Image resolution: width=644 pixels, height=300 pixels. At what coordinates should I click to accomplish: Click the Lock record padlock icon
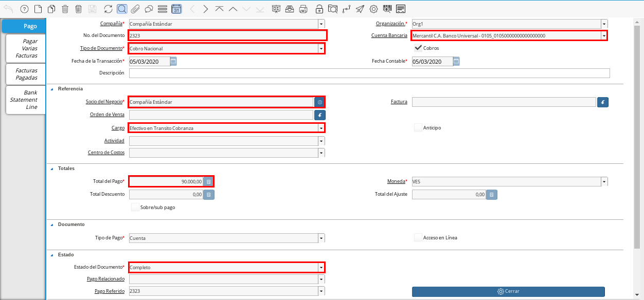(319, 9)
